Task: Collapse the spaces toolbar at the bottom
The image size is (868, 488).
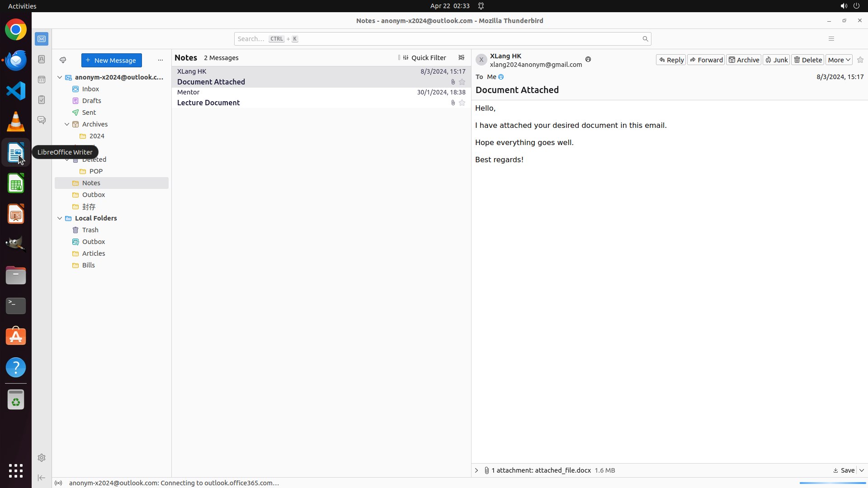Action: (42, 478)
